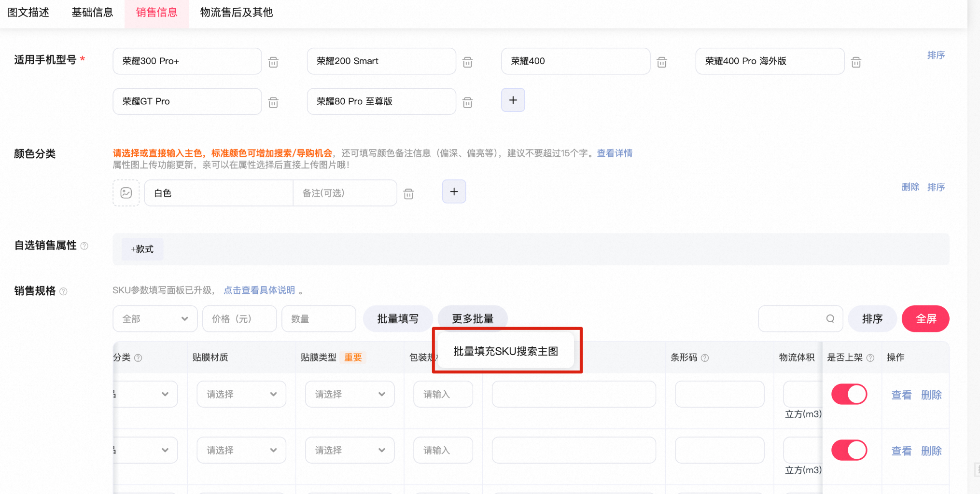980x494 pixels.
Task: Click the search icon in SKU search box
Action: click(x=830, y=319)
